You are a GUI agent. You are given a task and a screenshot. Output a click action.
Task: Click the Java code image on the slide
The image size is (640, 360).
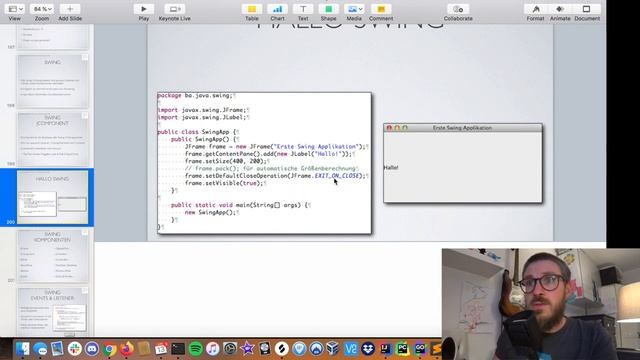264,163
